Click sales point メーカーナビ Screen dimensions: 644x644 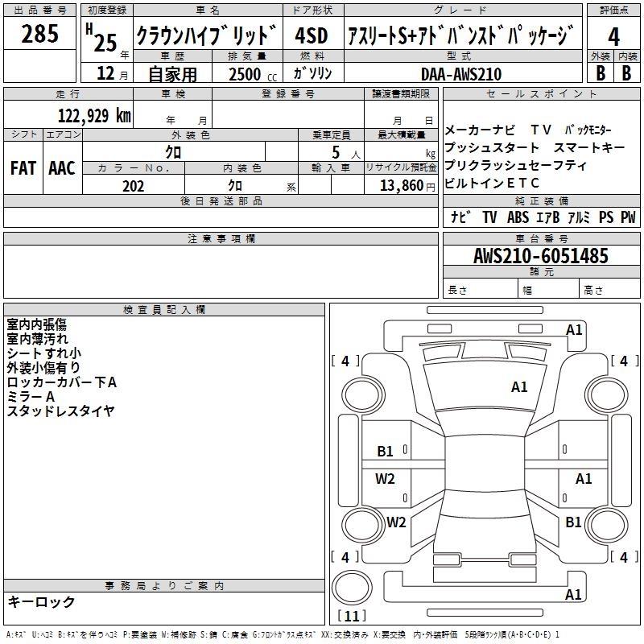[480, 130]
